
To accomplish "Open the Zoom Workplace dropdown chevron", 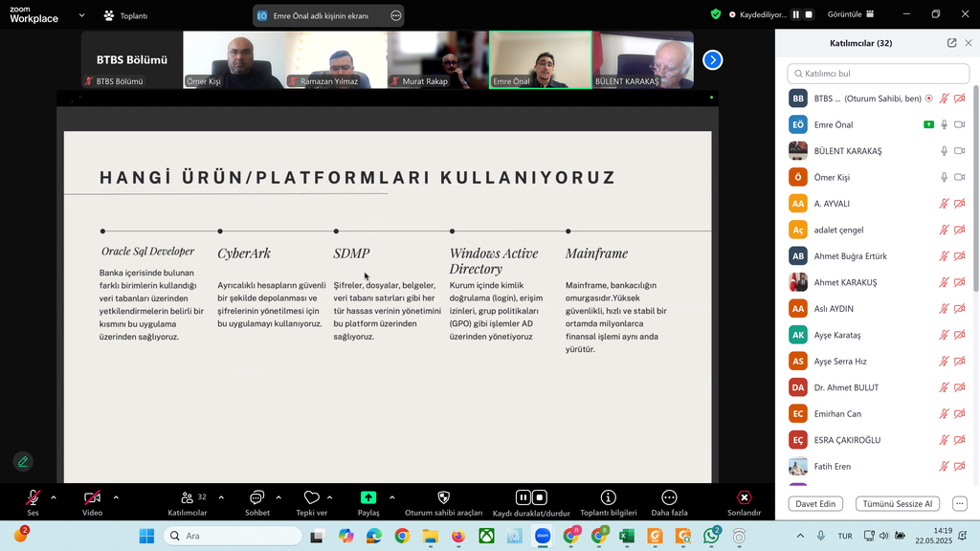I will tap(81, 15).
